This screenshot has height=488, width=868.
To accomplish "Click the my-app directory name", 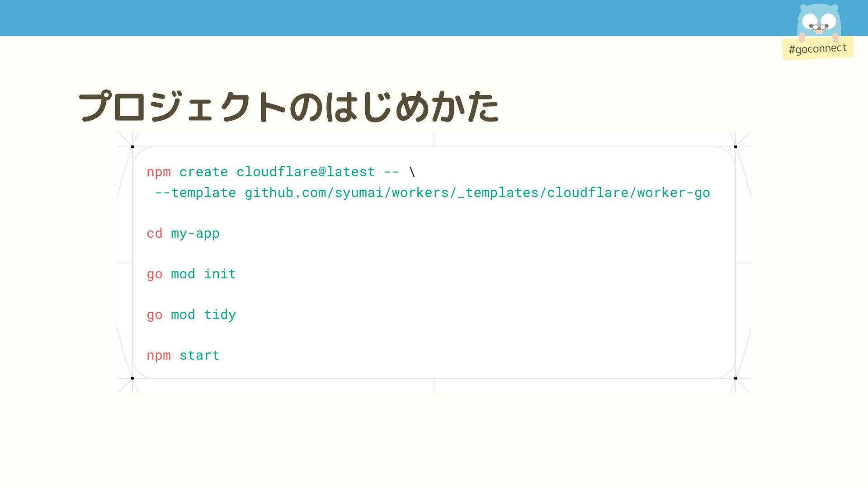I will (x=195, y=234).
